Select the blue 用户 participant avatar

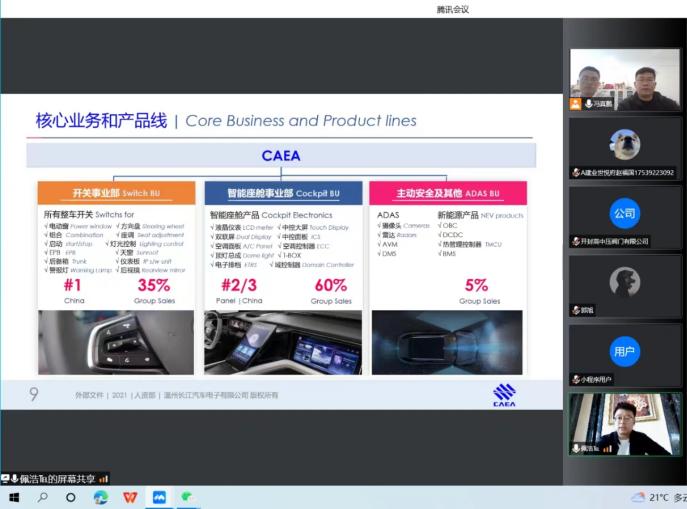pyautogui.click(x=625, y=351)
